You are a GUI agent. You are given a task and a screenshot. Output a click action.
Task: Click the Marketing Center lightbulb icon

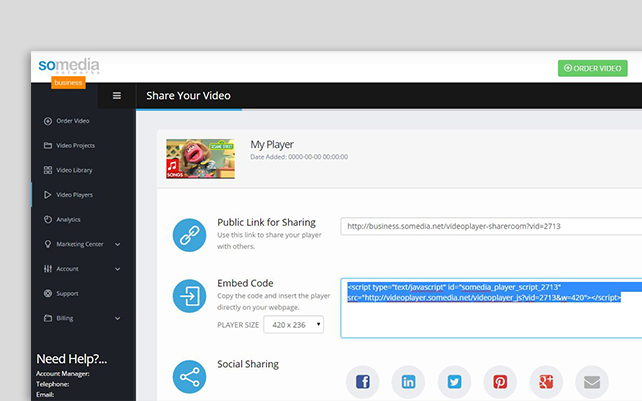pyautogui.click(x=48, y=244)
